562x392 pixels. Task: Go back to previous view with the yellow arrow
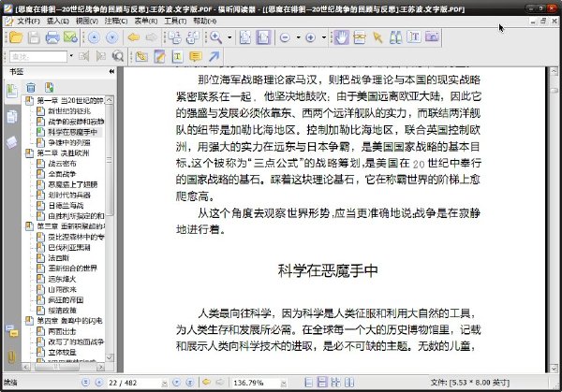coord(134,37)
